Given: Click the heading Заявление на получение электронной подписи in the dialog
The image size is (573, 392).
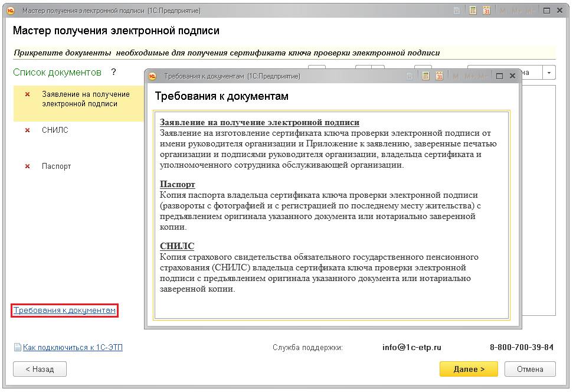Looking at the screenshot, I should (x=260, y=122).
